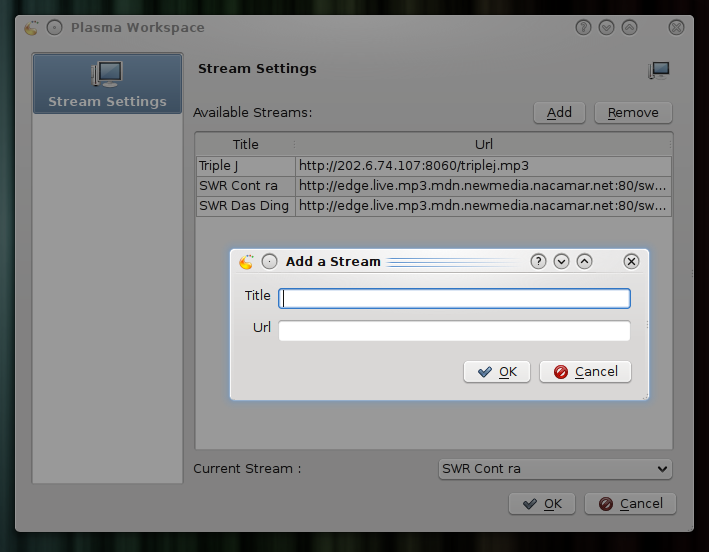The width and height of the screenshot is (709, 552).
Task: Click the Add button above streams list
Action: click(559, 112)
